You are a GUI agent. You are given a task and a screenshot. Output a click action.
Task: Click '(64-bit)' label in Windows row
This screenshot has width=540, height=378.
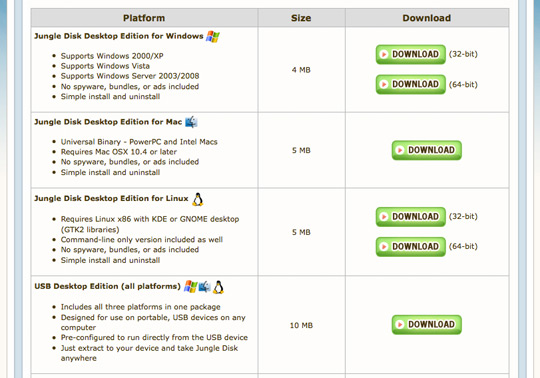(x=463, y=84)
